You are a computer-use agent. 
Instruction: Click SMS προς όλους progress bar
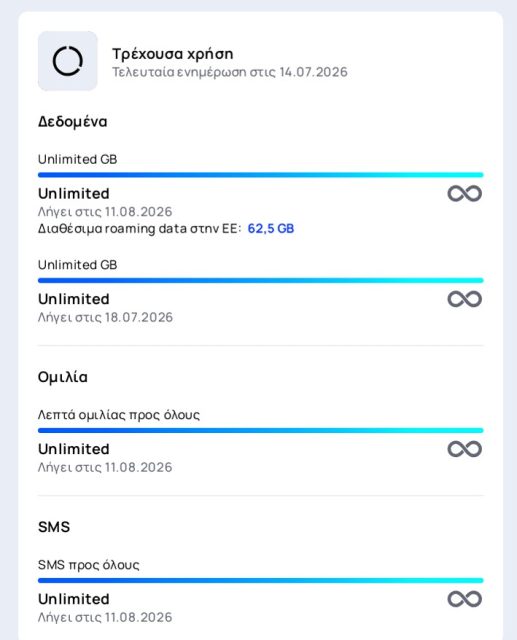(261, 580)
